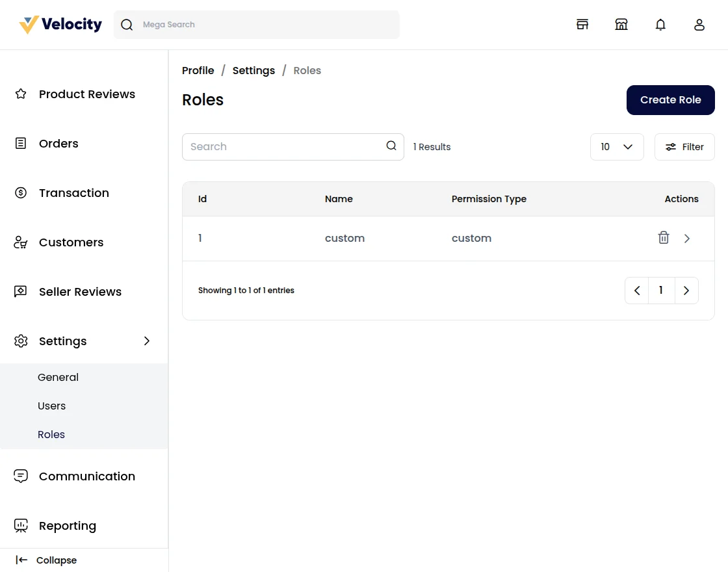
Task: Open Product Reviews from sidebar
Action: tap(86, 94)
